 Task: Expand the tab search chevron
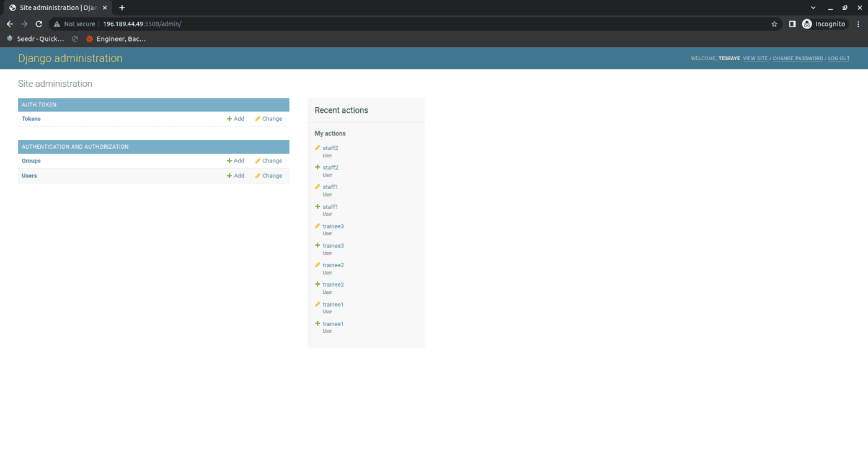[813, 8]
